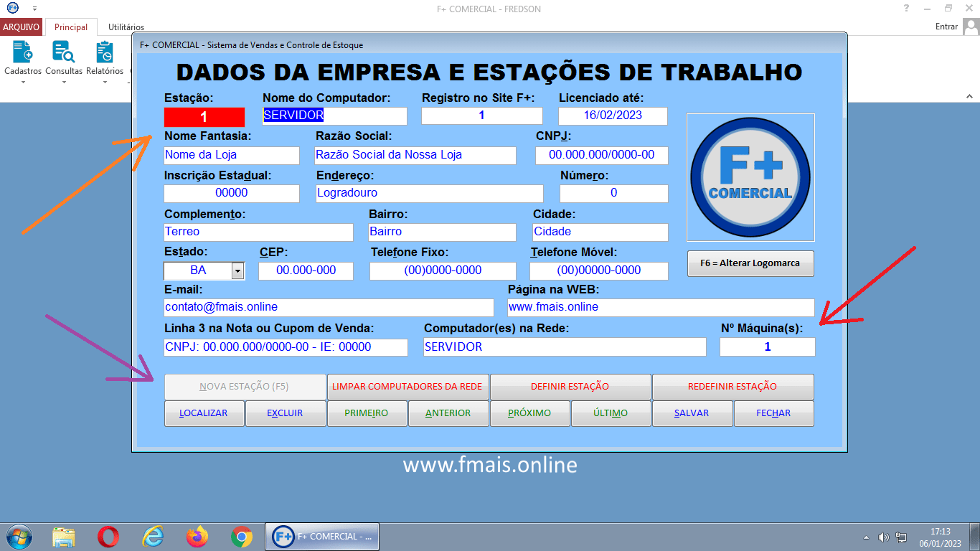
Task: Click LIMPAR COMPUTADORES DA REDE button
Action: tap(407, 387)
